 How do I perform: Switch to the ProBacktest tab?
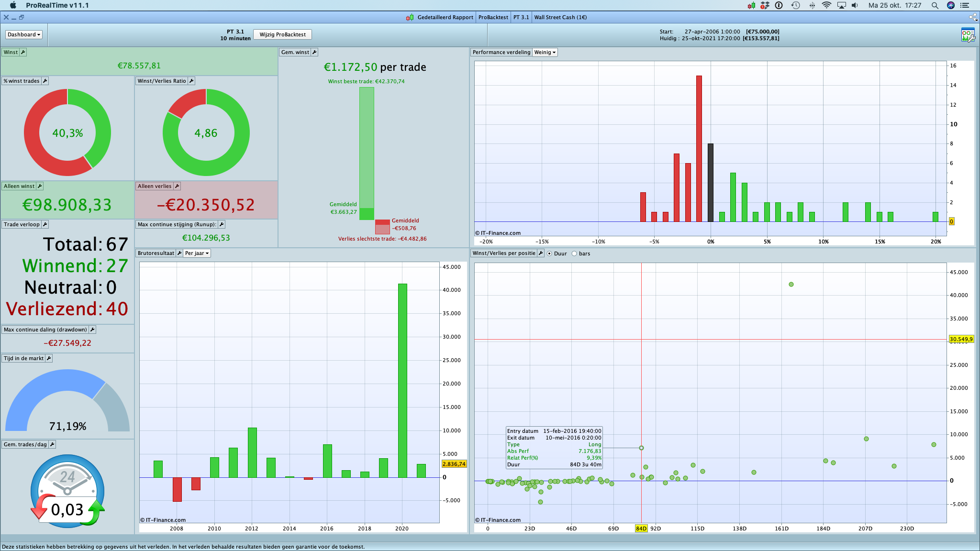click(x=493, y=17)
